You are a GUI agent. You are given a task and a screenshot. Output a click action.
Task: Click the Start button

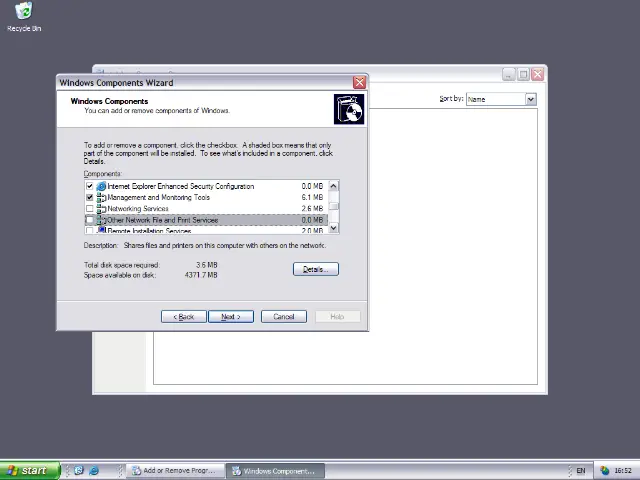(x=29, y=471)
